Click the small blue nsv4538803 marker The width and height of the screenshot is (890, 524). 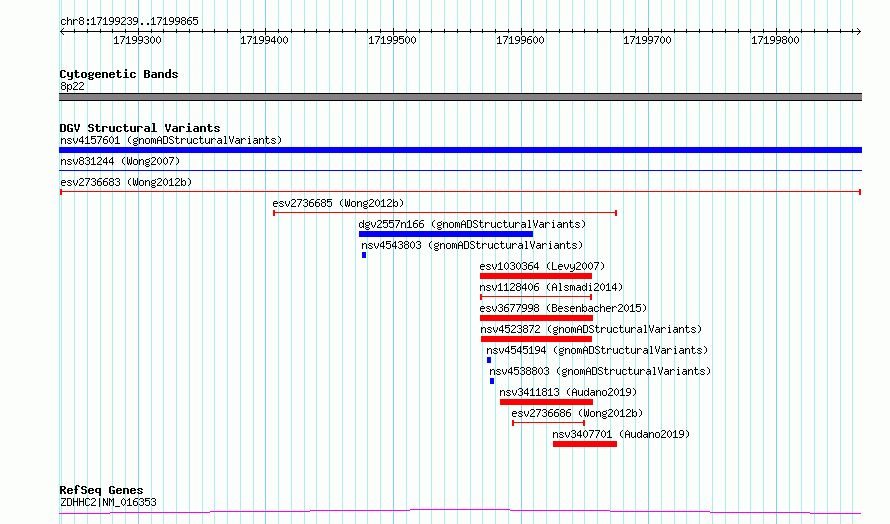click(492, 381)
